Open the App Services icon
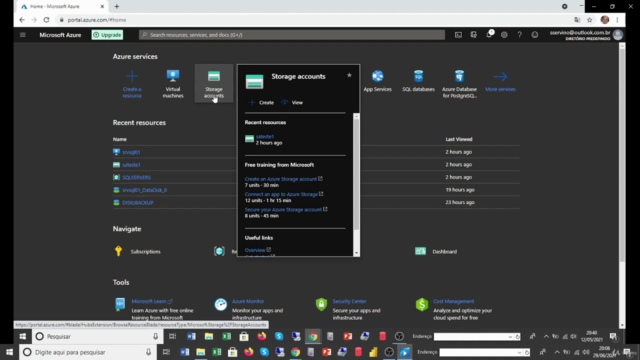Image resolution: width=640 pixels, height=360 pixels. [x=378, y=76]
